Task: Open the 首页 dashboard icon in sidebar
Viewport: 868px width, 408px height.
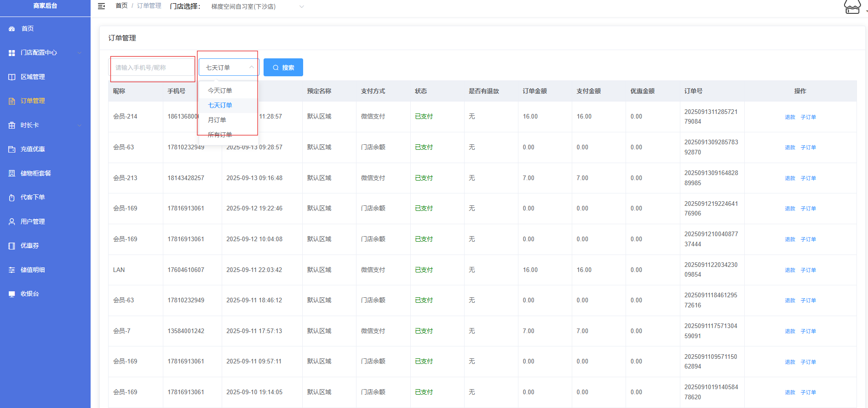Action: point(12,28)
